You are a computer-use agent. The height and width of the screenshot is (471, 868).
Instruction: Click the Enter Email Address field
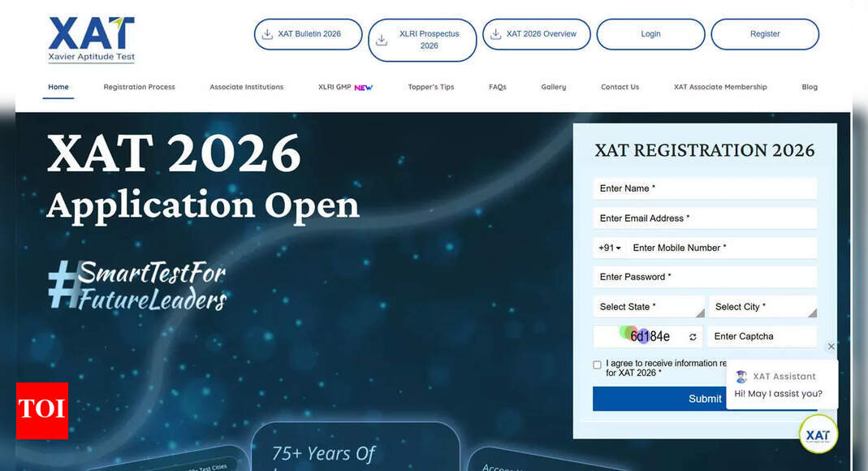pos(704,218)
